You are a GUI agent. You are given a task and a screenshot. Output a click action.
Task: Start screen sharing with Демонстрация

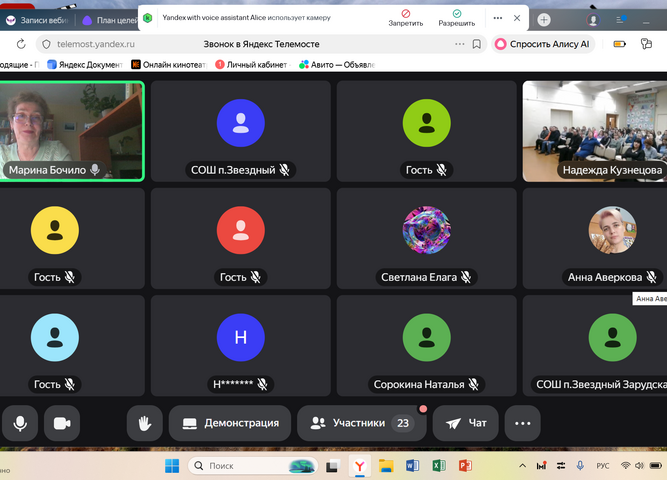[x=230, y=423]
